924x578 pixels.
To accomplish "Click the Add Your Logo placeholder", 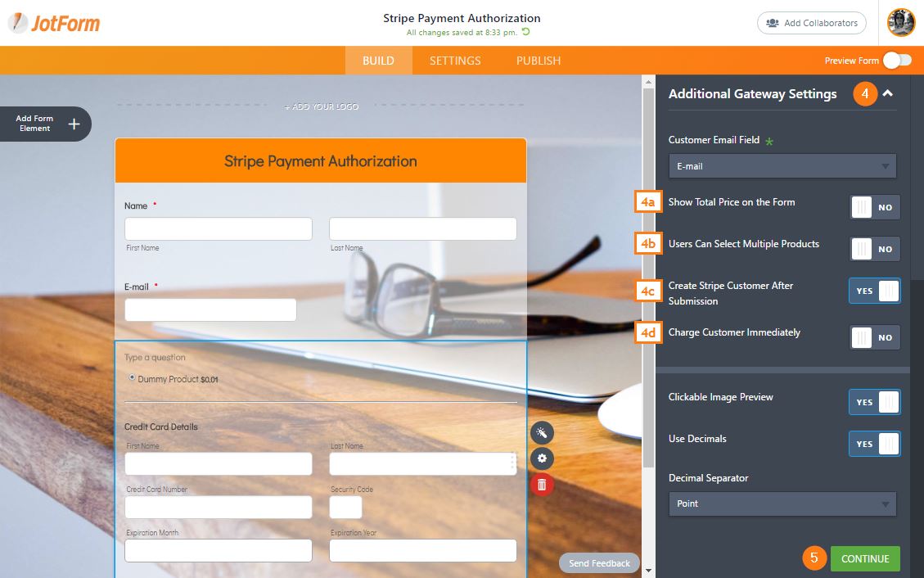I will (321, 106).
